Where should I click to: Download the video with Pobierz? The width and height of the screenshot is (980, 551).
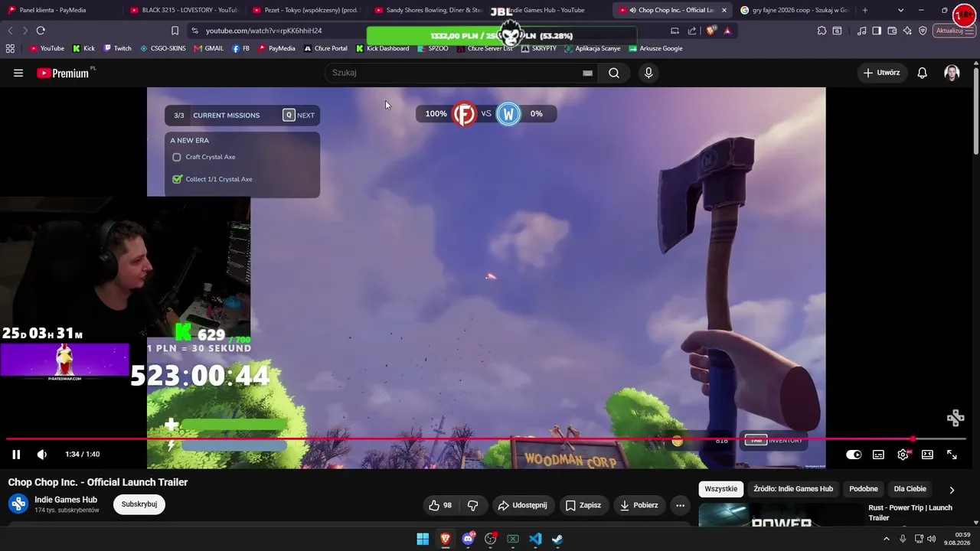coord(639,505)
